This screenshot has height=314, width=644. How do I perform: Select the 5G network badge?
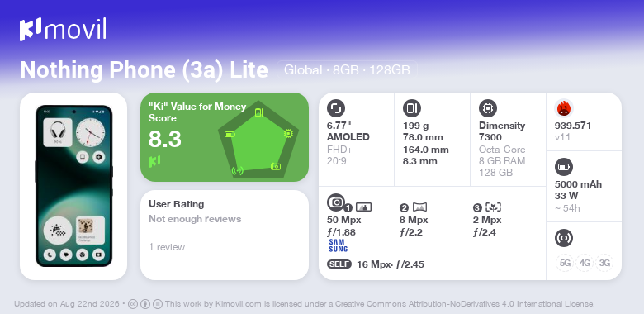[x=565, y=263]
